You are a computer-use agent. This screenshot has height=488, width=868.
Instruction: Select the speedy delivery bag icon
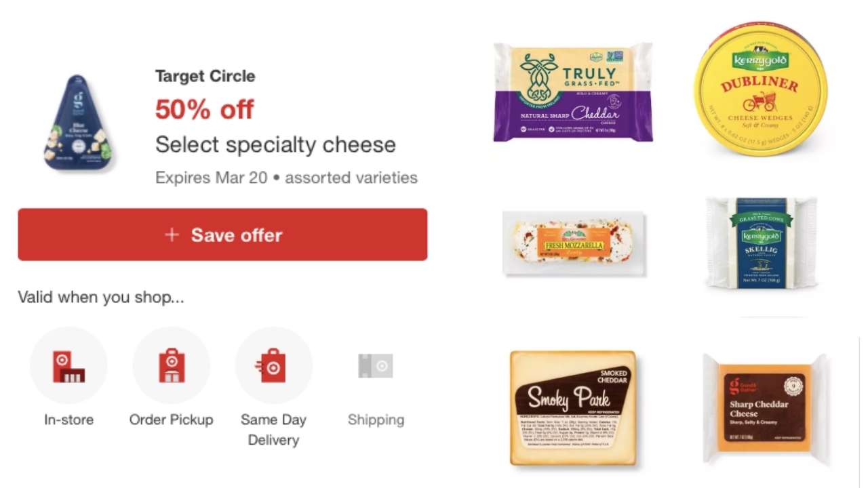coord(273,365)
